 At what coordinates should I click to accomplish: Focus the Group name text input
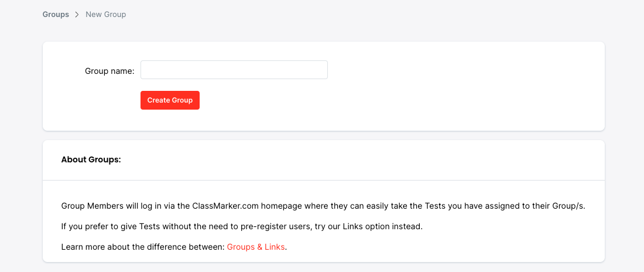click(234, 70)
